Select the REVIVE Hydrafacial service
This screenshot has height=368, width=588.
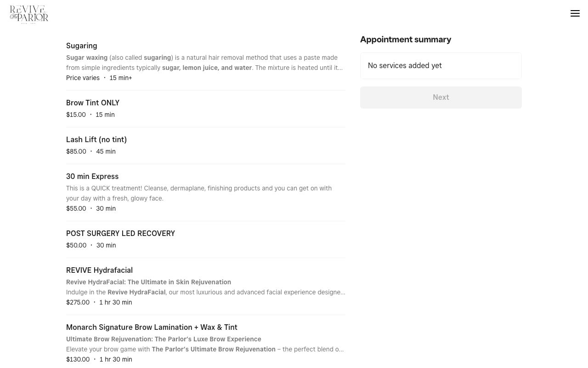(x=99, y=270)
